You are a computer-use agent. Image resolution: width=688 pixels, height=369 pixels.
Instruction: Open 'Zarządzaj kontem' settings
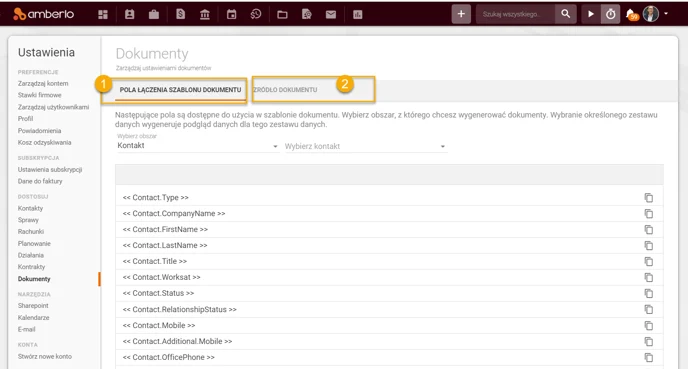point(43,83)
